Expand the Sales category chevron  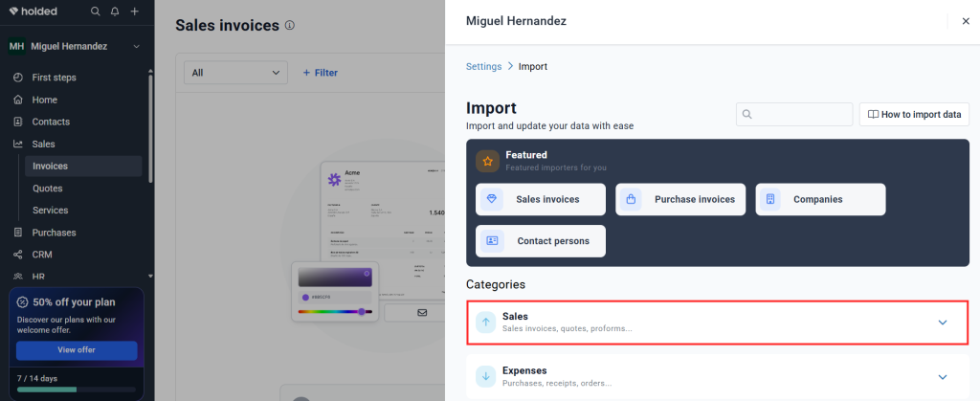coord(943,323)
